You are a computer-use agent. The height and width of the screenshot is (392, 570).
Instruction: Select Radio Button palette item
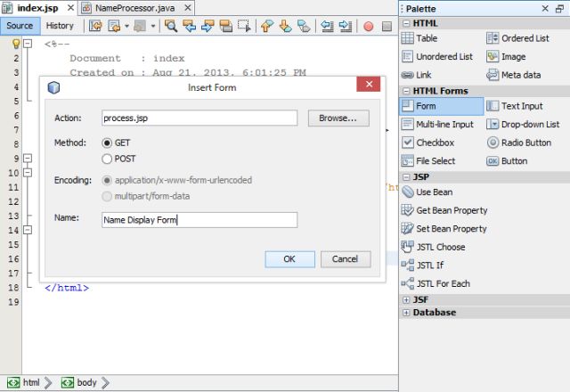pyautogui.click(x=518, y=143)
